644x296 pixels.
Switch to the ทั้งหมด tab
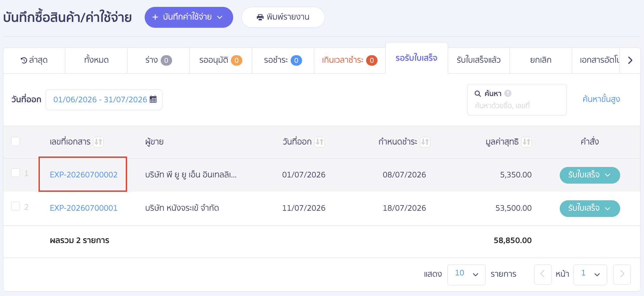tap(96, 60)
